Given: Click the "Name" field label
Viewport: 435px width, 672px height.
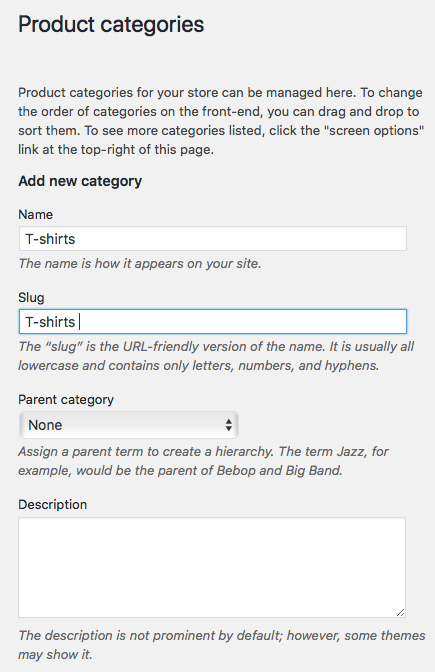Looking at the screenshot, I should point(36,214).
